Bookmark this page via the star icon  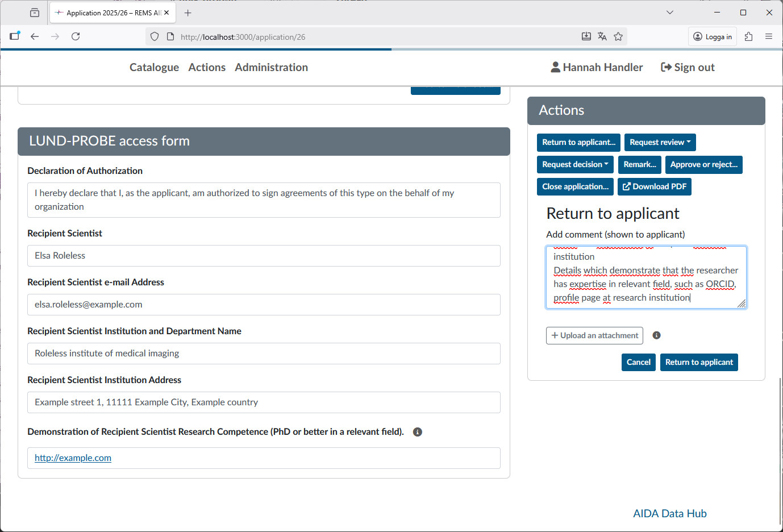click(x=618, y=36)
